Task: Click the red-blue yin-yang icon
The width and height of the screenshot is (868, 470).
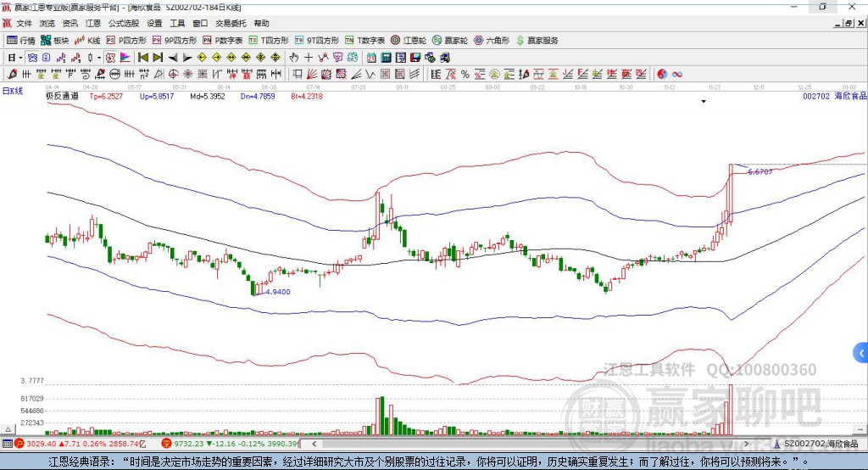Action: [662, 75]
